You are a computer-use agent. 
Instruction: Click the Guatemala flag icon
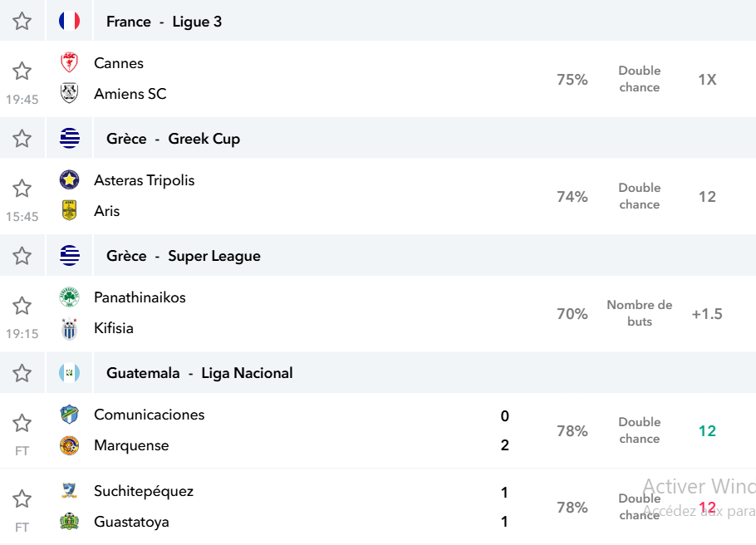click(x=70, y=373)
